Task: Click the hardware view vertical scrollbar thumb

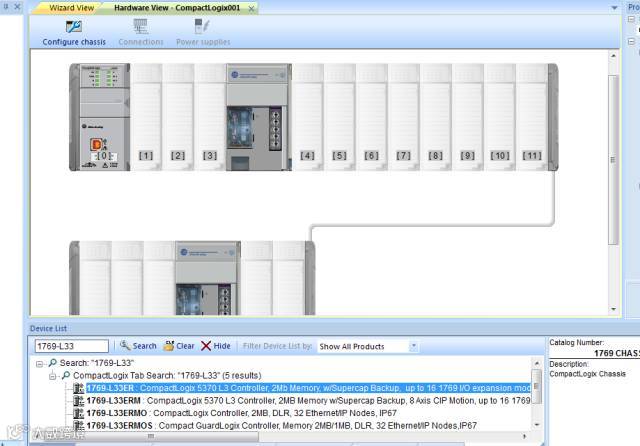Action: click(x=613, y=160)
